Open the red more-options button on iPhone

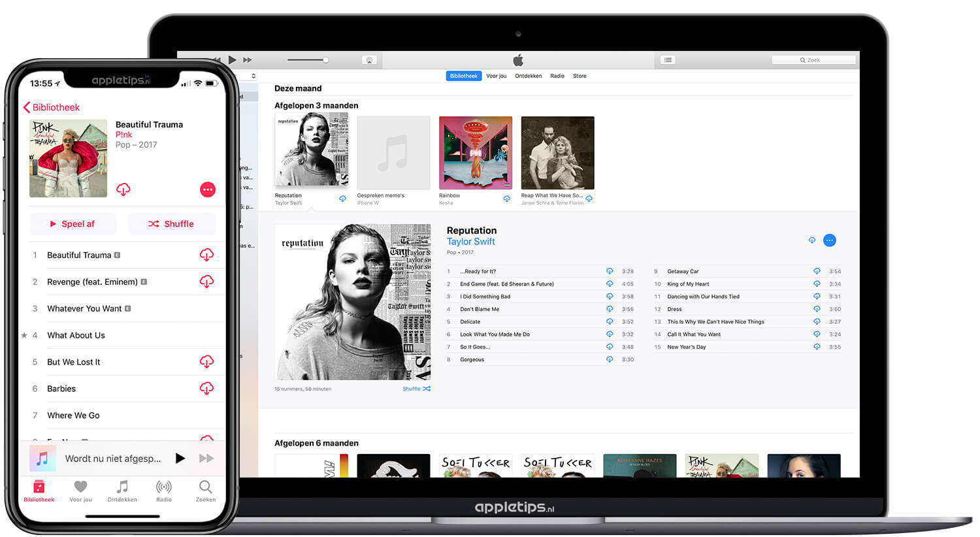click(x=208, y=189)
